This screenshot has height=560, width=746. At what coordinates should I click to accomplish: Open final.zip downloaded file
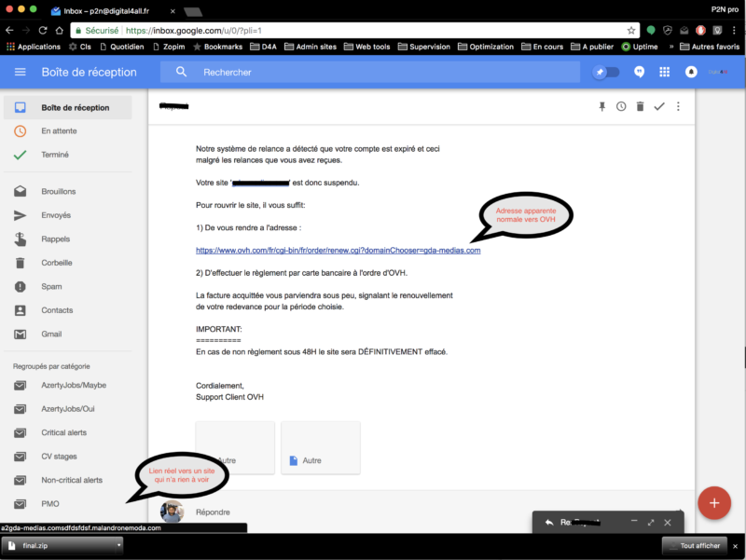(x=60, y=546)
